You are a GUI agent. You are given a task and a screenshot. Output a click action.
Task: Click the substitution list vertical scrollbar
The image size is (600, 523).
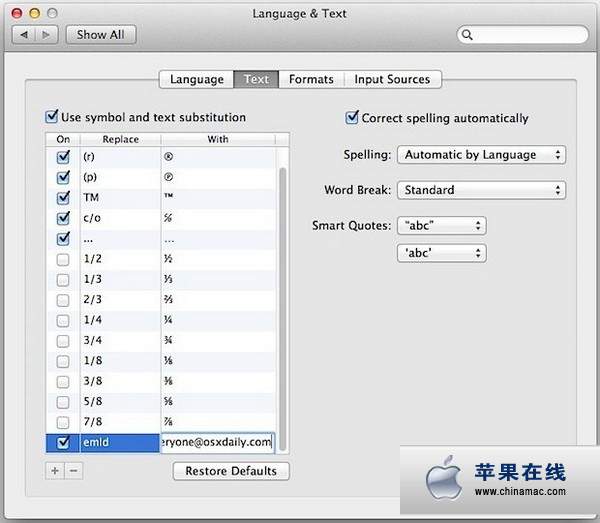(x=284, y=300)
